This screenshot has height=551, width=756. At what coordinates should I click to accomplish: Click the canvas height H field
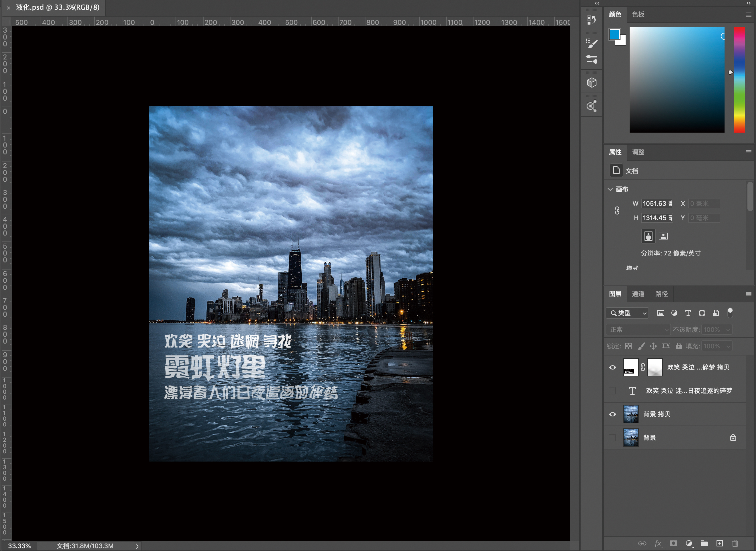point(657,218)
